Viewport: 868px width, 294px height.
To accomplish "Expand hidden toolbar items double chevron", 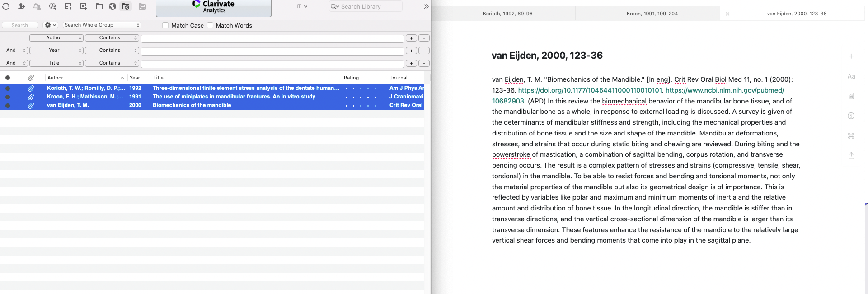I will click(426, 6).
